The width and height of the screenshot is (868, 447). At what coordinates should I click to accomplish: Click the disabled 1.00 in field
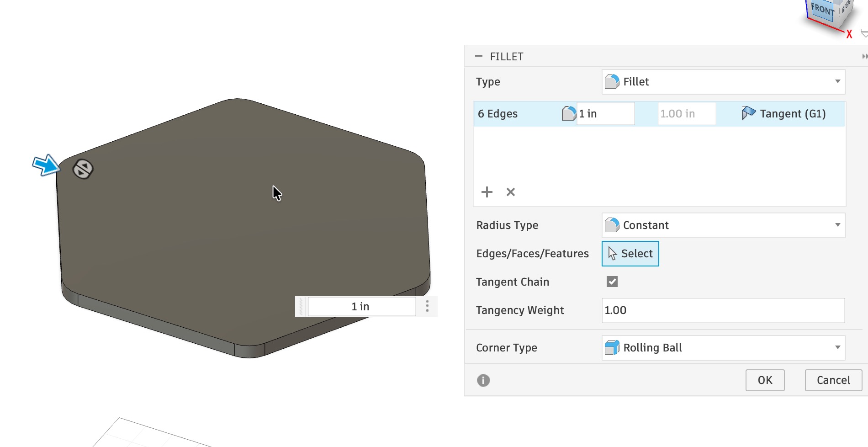[x=687, y=114]
